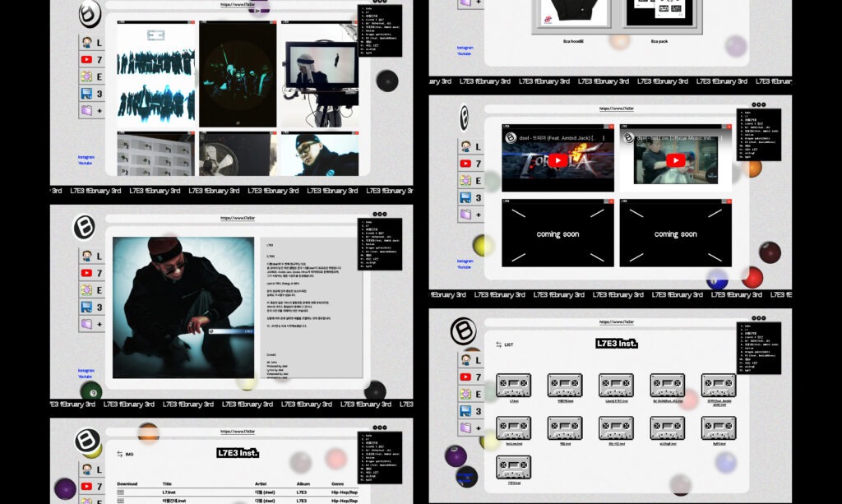Click the 'Title' column header in track table
842x504 pixels.
pyautogui.click(x=167, y=484)
